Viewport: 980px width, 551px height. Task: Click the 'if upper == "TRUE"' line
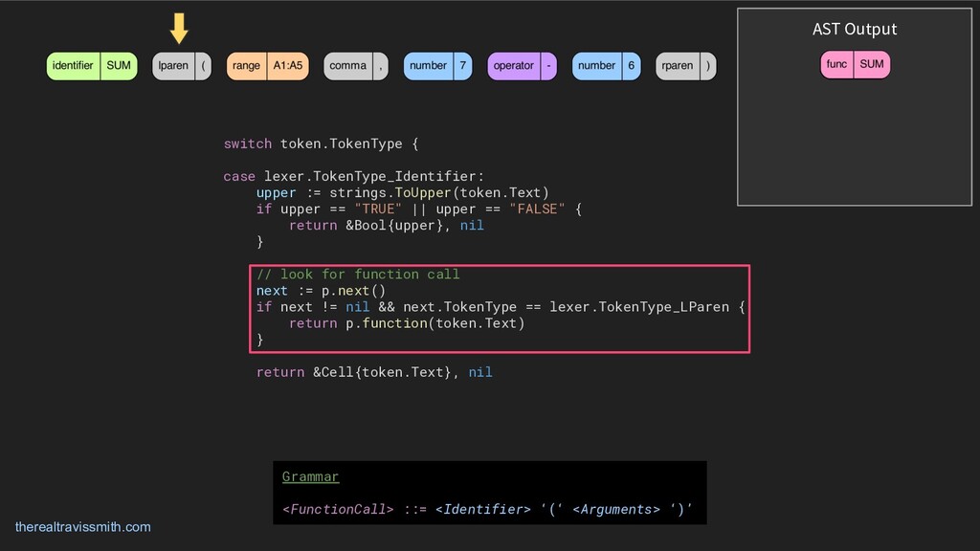419,209
